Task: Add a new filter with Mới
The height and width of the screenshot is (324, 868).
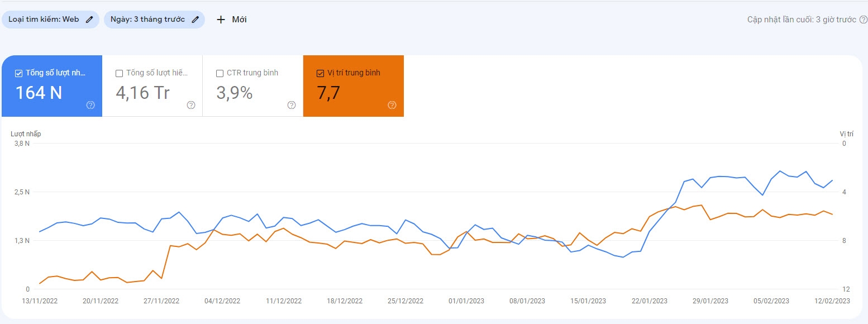Action: point(231,20)
